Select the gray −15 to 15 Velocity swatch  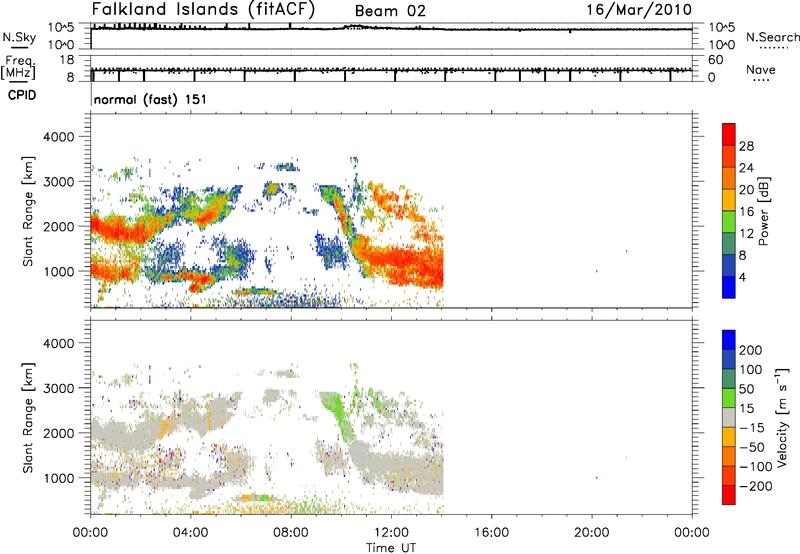pyautogui.click(x=729, y=418)
